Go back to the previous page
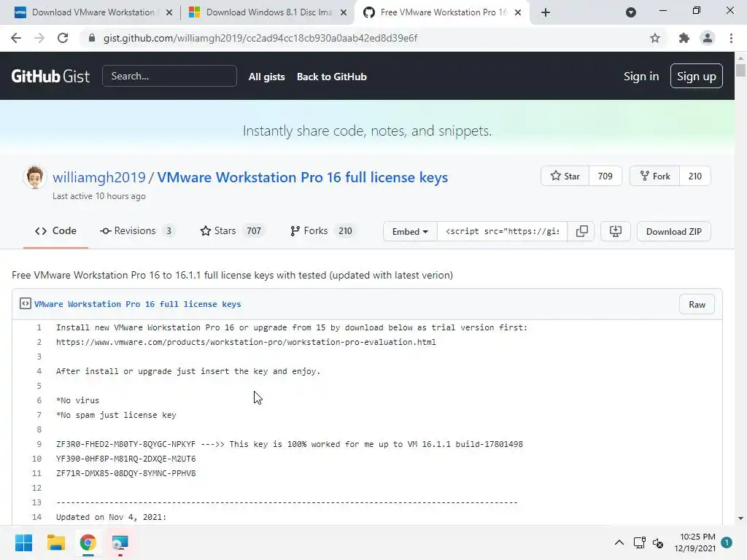The height and width of the screenshot is (560, 747). click(16, 38)
